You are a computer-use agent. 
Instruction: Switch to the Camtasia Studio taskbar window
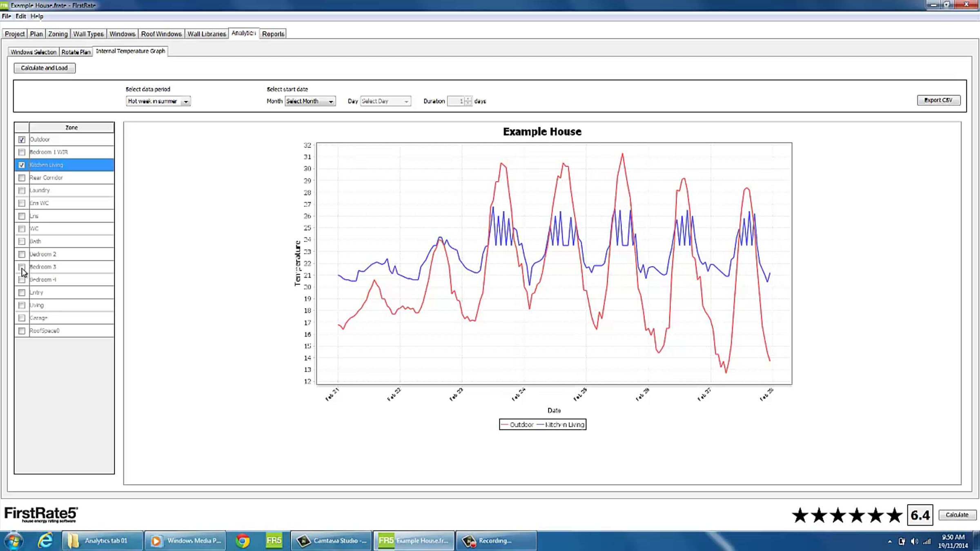click(331, 540)
